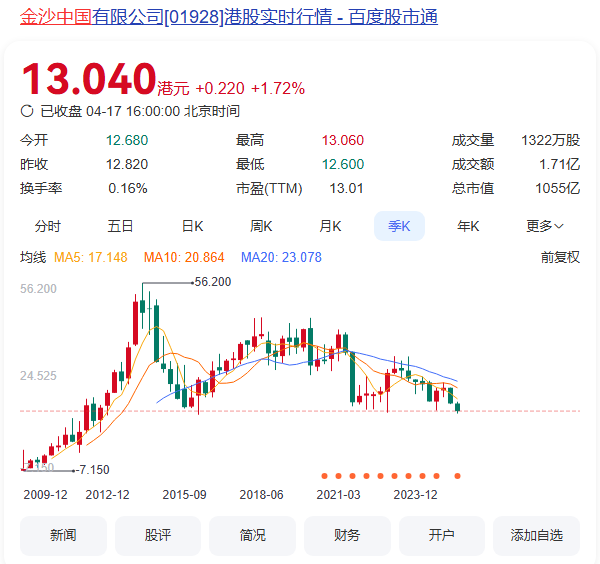
Task: Click the MA10: 20.864 indicator label
Action: (x=184, y=257)
